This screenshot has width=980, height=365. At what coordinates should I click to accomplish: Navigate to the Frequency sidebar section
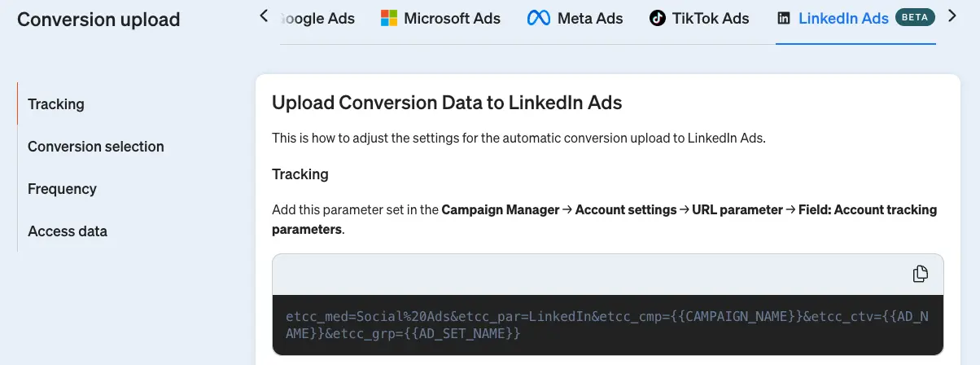tap(62, 189)
